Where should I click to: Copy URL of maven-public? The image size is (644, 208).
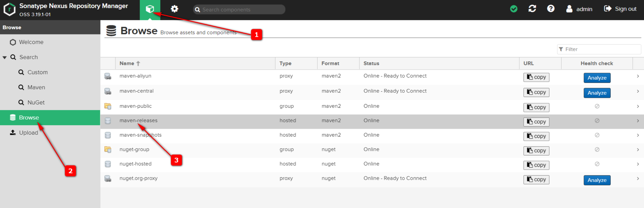[536, 107]
